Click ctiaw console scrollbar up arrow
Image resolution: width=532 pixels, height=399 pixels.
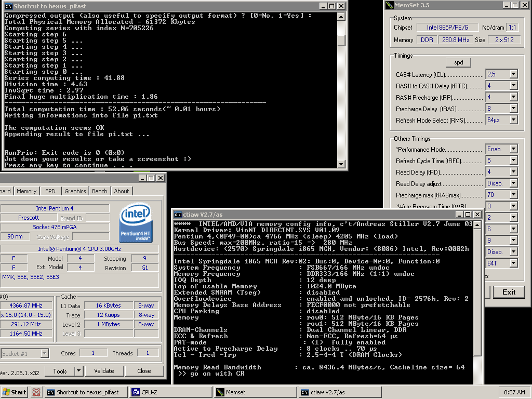tap(477, 224)
